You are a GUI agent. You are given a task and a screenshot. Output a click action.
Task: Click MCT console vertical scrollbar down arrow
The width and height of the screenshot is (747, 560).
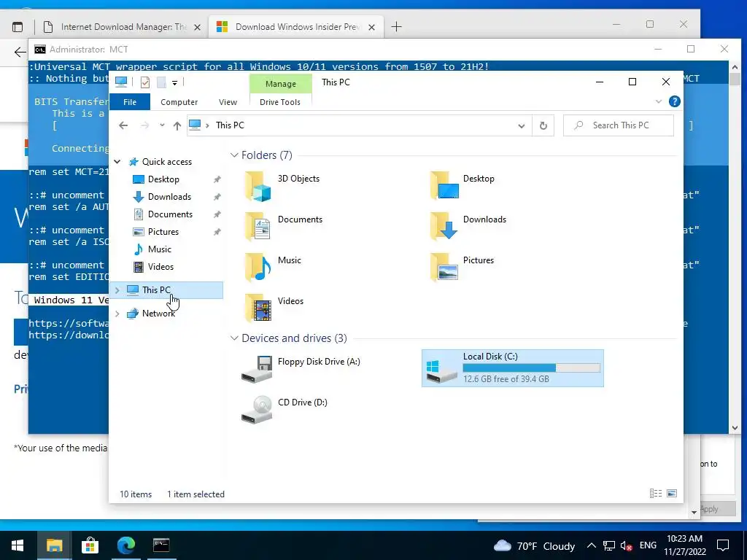(x=735, y=428)
